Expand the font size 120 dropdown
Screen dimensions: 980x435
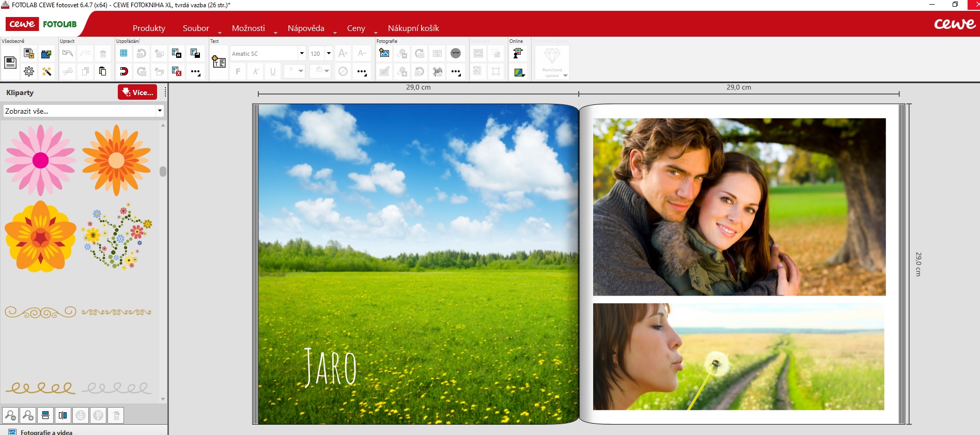click(x=329, y=53)
